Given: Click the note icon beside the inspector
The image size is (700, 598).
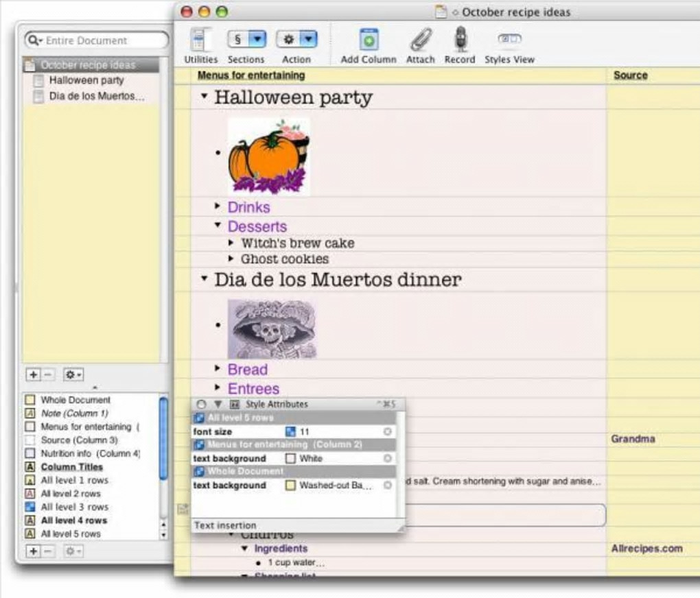Looking at the screenshot, I should coord(183,509).
